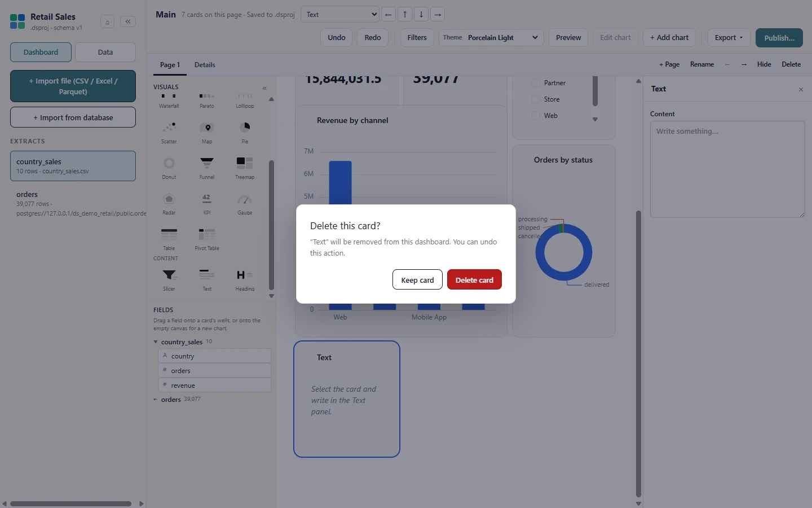Click the Publish button
Image resolution: width=812 pixels, height=508 pixels.
[x=779, y=38]
